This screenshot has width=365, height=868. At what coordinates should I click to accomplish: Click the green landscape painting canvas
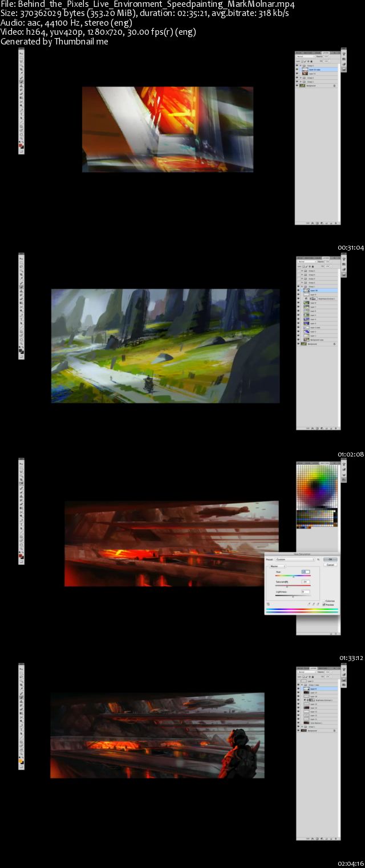click(x=165, y=346)
